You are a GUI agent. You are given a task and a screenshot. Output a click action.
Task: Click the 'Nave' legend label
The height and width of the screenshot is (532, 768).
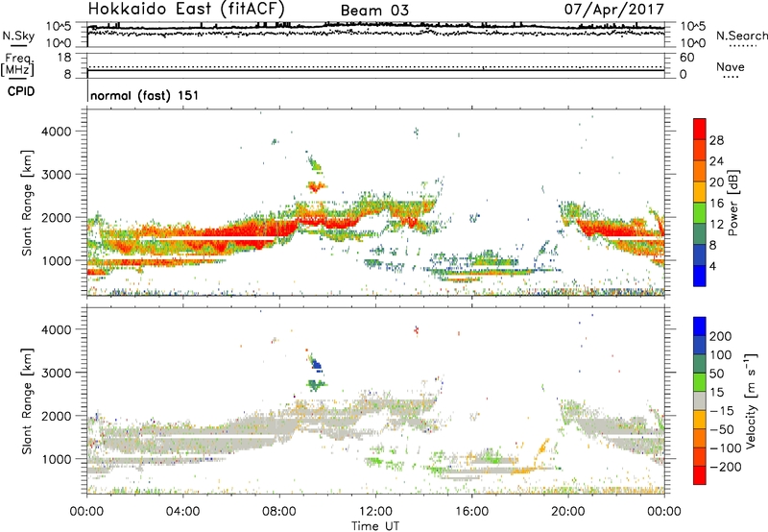point(731,66)
